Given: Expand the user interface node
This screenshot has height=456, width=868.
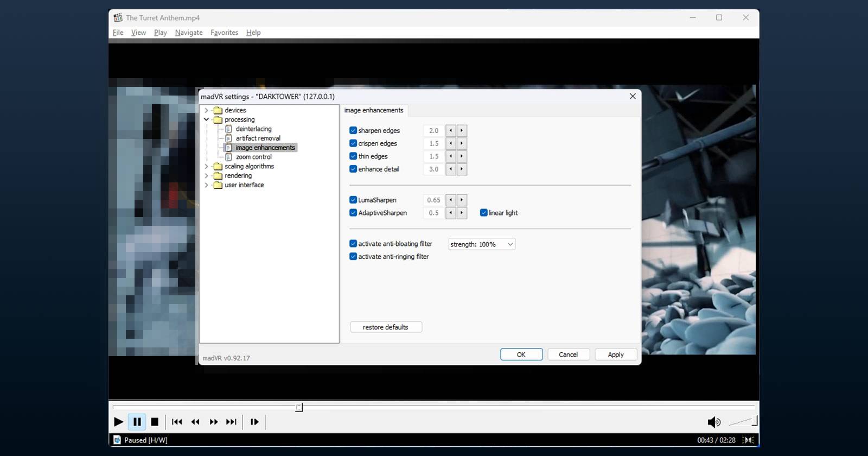Looking at the screenshot, I should point(206,185).
